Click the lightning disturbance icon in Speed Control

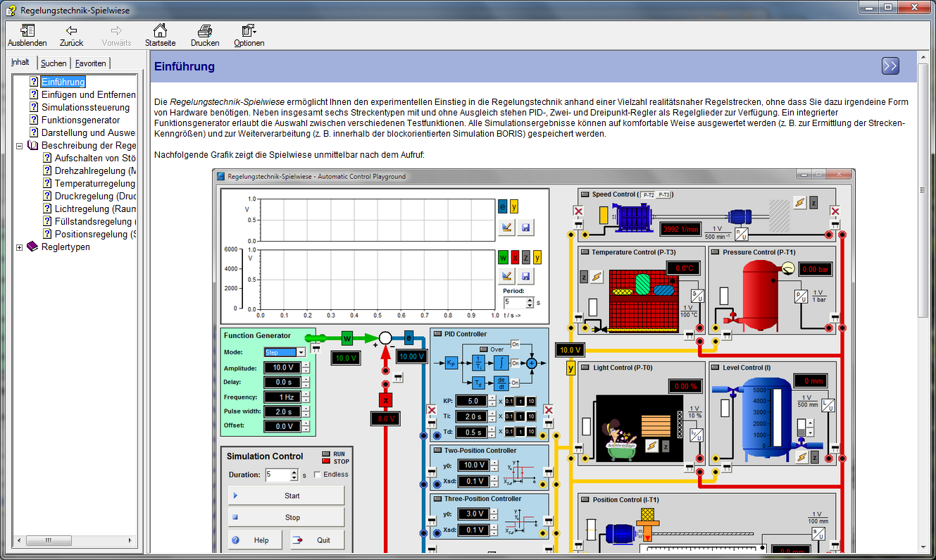(799, 203)
